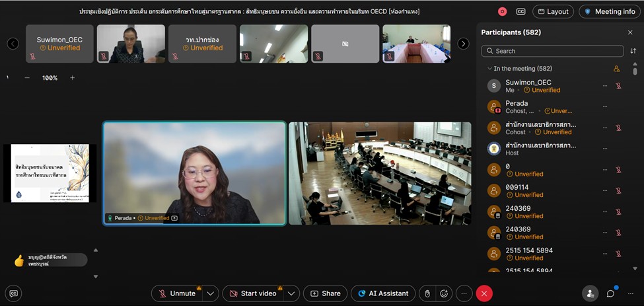
Task: Toggle closed captions at top bar
Action: [520, 11]
